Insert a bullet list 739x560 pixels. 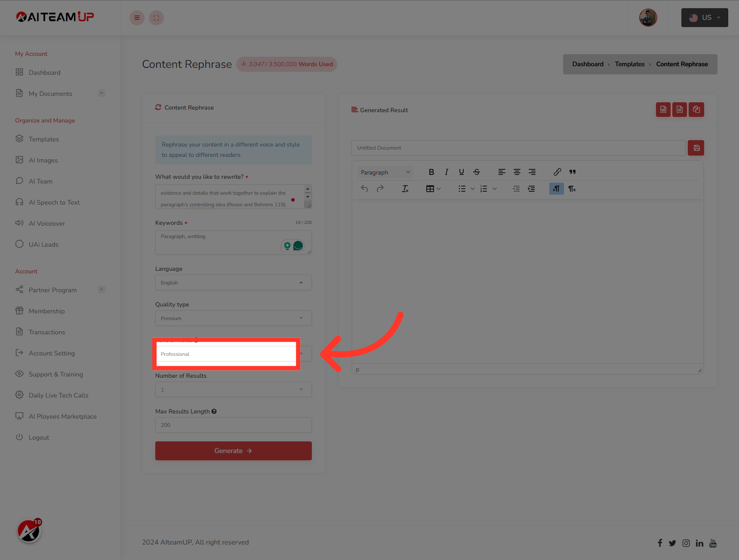coord(462,189)
